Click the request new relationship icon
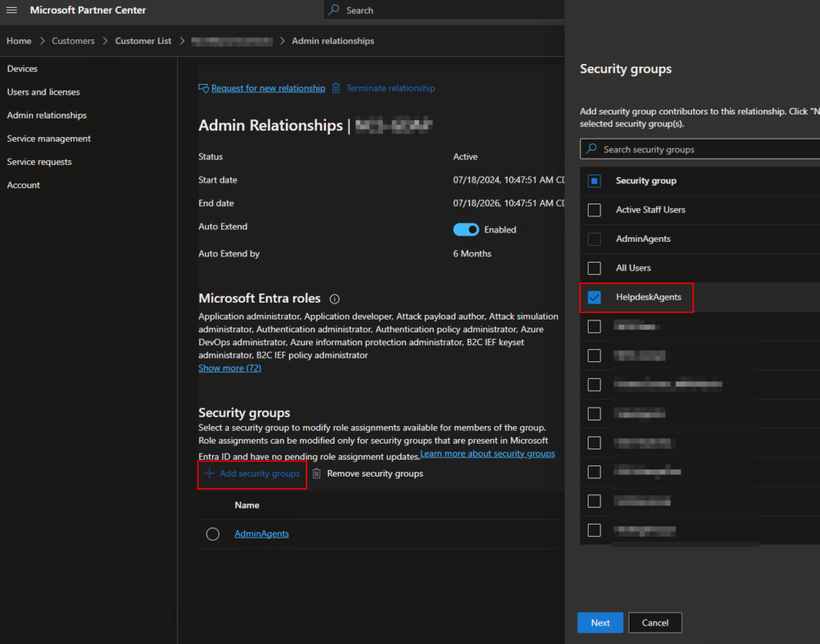This screenshot has width=820, height=644. coord(204,88)
